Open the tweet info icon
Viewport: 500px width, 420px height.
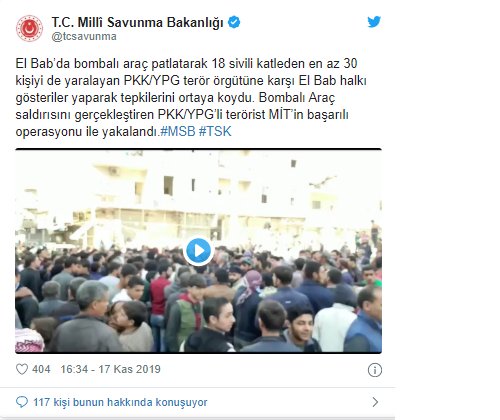375,370
